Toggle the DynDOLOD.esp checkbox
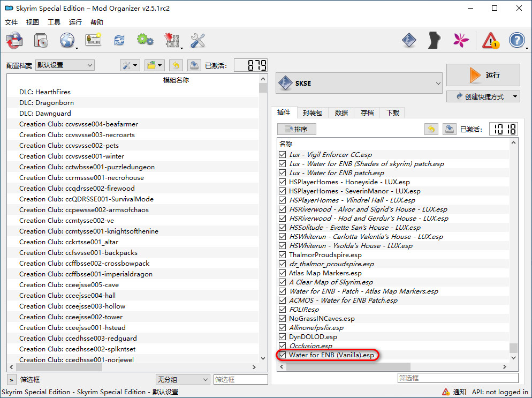532x398 pixels. 283,337
